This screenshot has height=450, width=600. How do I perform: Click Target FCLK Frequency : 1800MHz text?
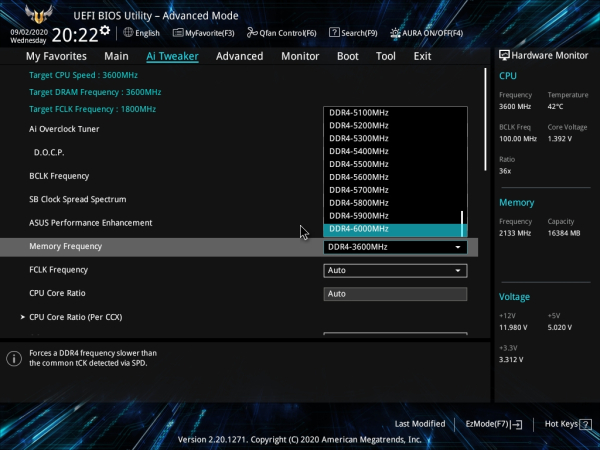coord(92,109)
